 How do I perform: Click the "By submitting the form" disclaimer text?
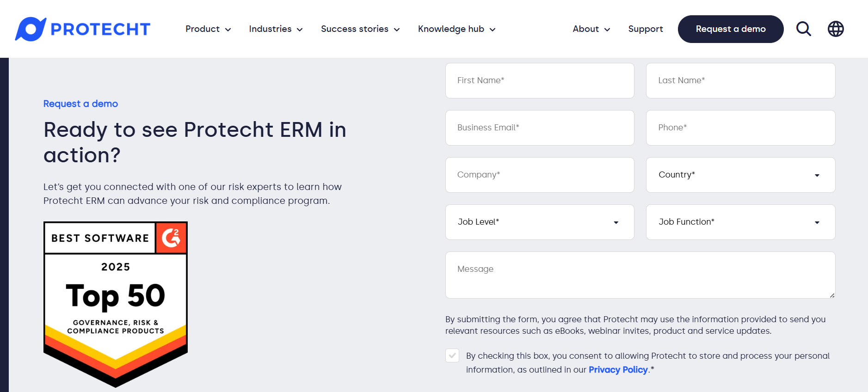click(635, 325)
